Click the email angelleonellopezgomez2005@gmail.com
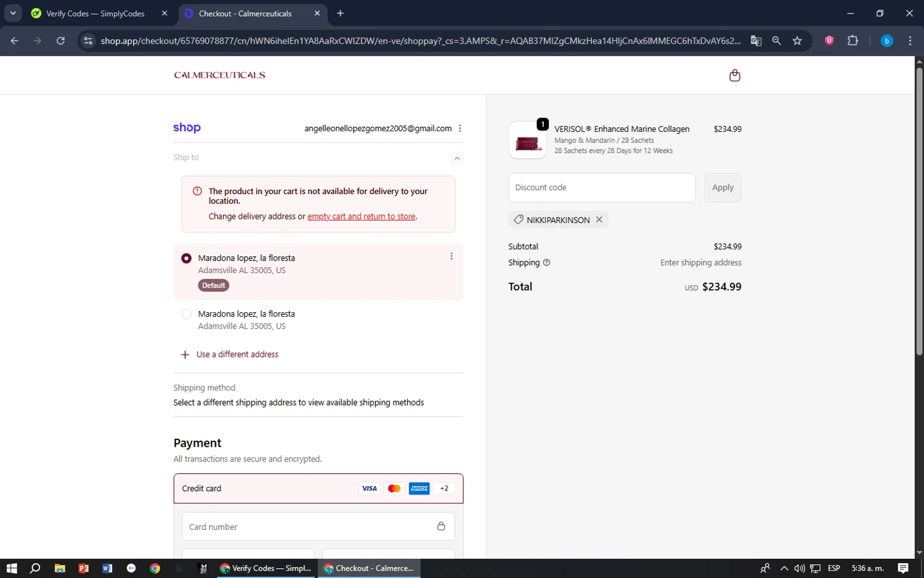Image resolution: width=924 pixels, height=578 pixels. [378, 128]
